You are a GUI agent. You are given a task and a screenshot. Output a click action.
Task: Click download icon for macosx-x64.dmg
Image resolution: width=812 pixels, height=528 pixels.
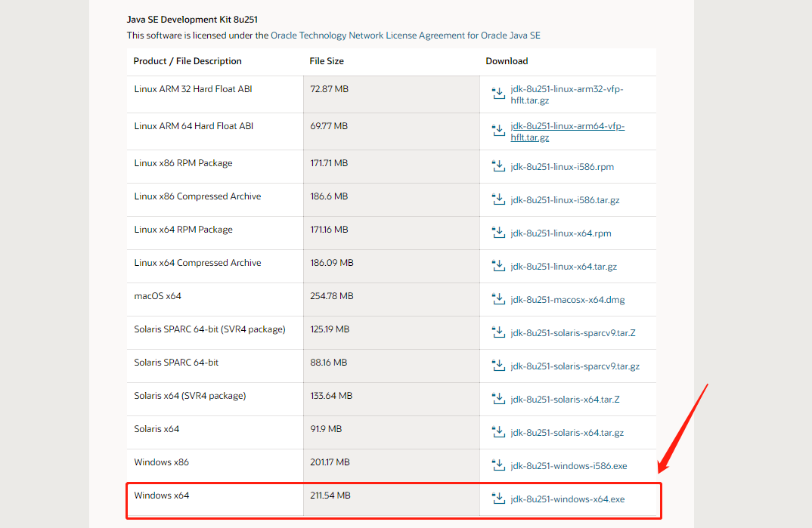[498, 299]
